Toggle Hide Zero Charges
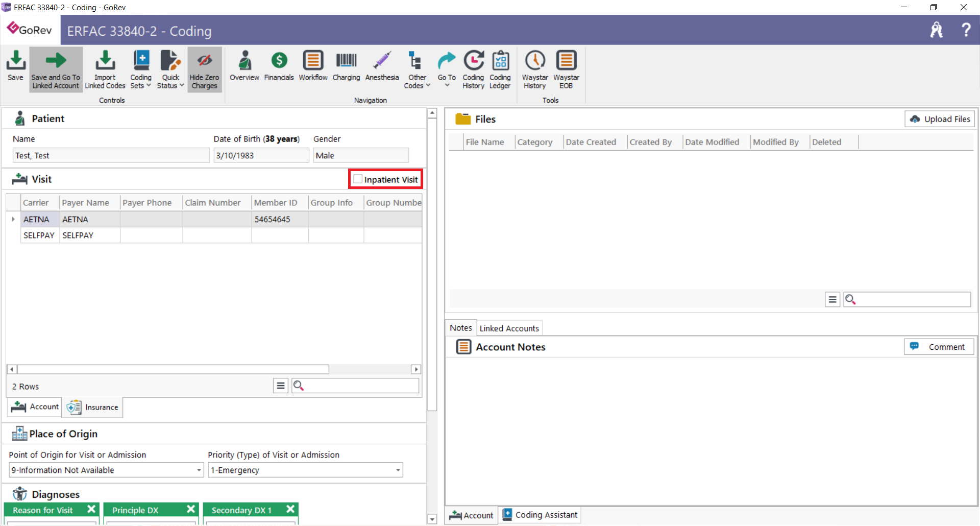The image size is (980, 526). (x=204, y=69)
